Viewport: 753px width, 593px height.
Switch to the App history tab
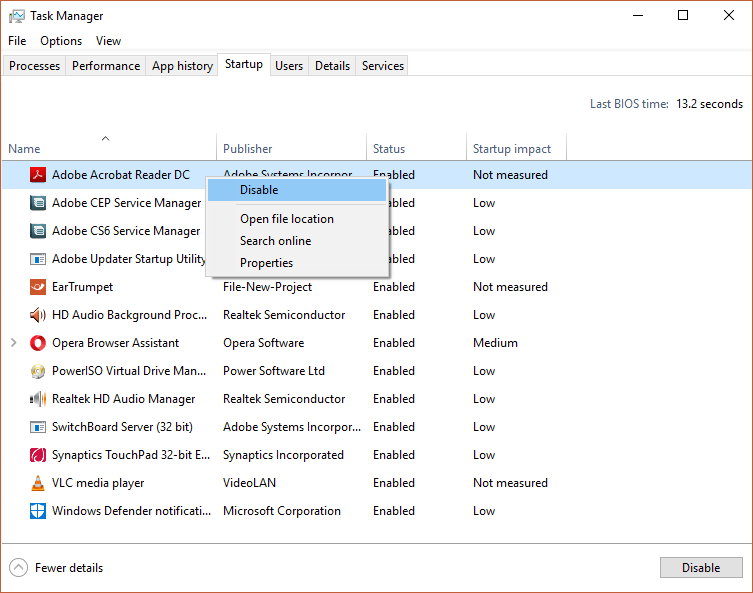(x=182, y=66)
